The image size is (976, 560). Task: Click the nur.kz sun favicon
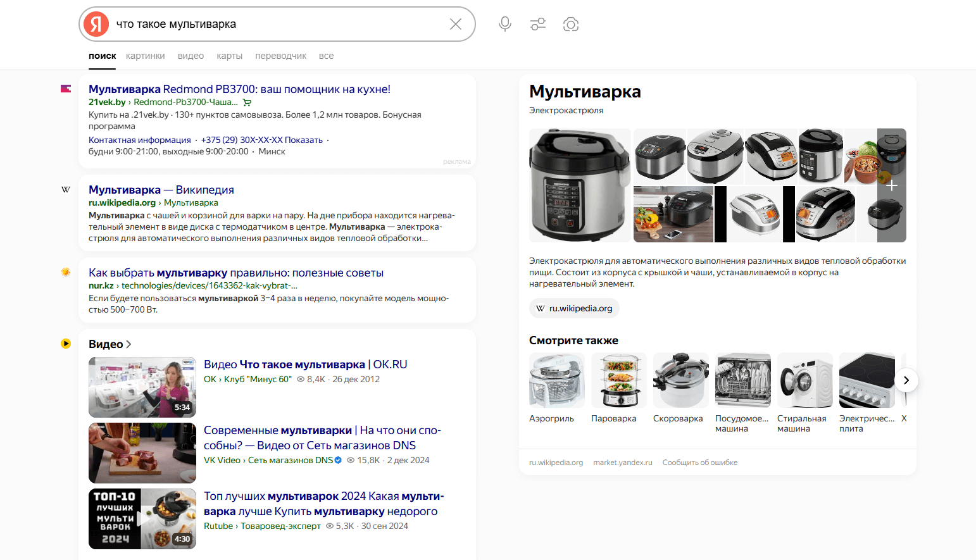click(x=66, y=272)
